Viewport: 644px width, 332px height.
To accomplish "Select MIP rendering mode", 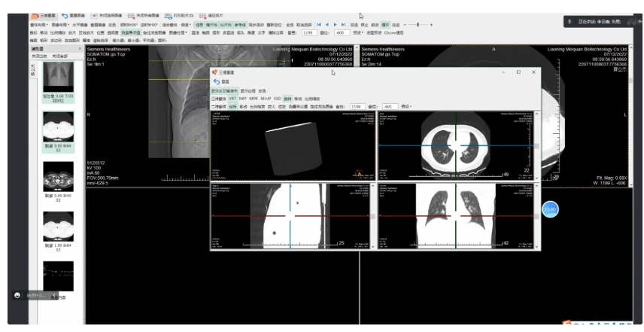I will [x=243, y=99].
